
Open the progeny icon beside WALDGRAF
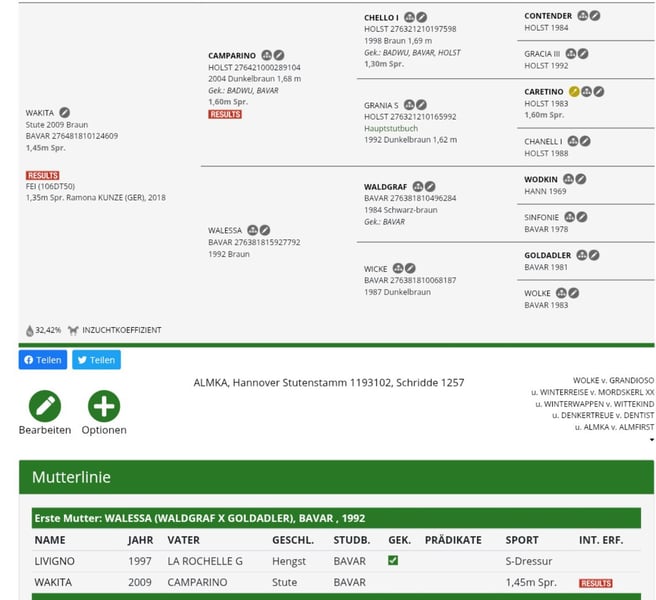[418, 186]
